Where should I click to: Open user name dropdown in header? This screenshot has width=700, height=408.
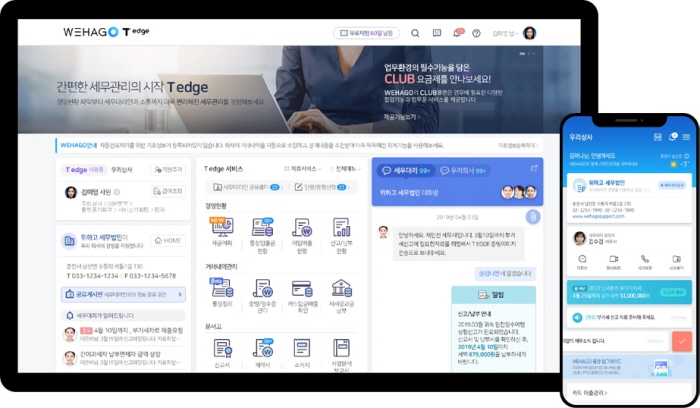pyautogui.click(x=505, y=33)
